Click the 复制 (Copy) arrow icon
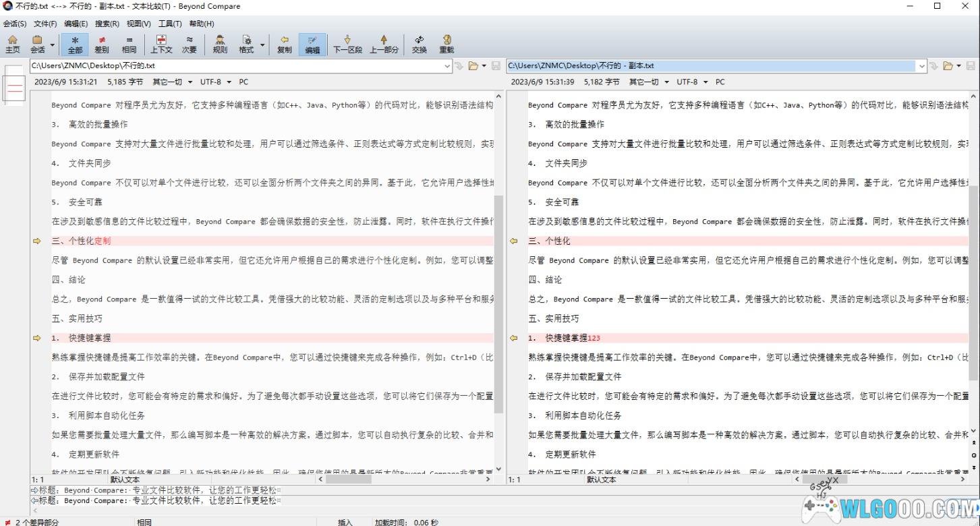The height and width of the screenshot is (526, 980). pos(284,44)
